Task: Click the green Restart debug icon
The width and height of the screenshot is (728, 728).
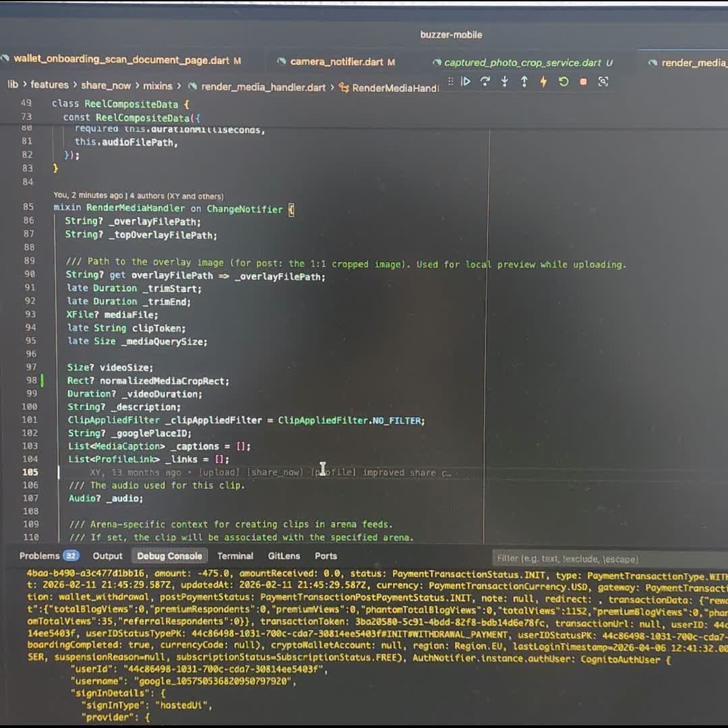Action: [x=563, y=82]
